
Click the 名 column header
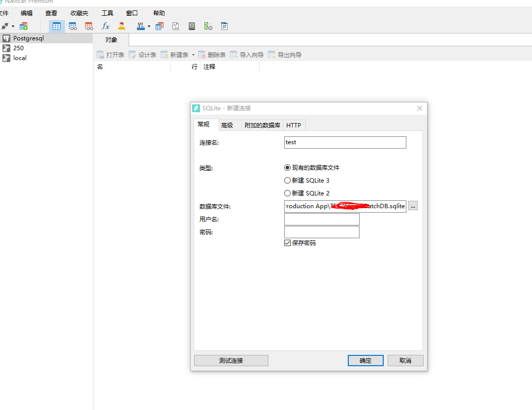coord(133,67)
